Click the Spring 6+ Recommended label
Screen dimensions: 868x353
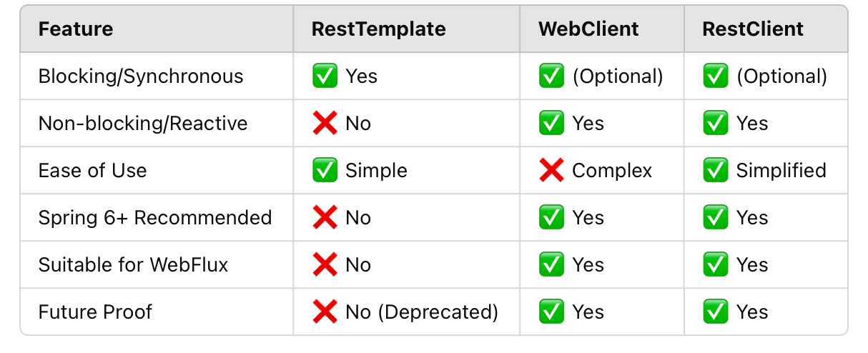(x=155, y=218)
